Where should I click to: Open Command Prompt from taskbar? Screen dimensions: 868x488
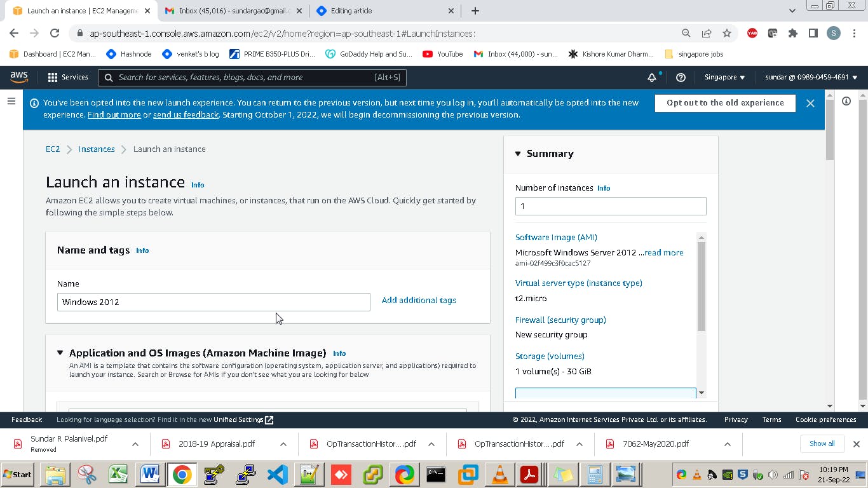(436, 475)
